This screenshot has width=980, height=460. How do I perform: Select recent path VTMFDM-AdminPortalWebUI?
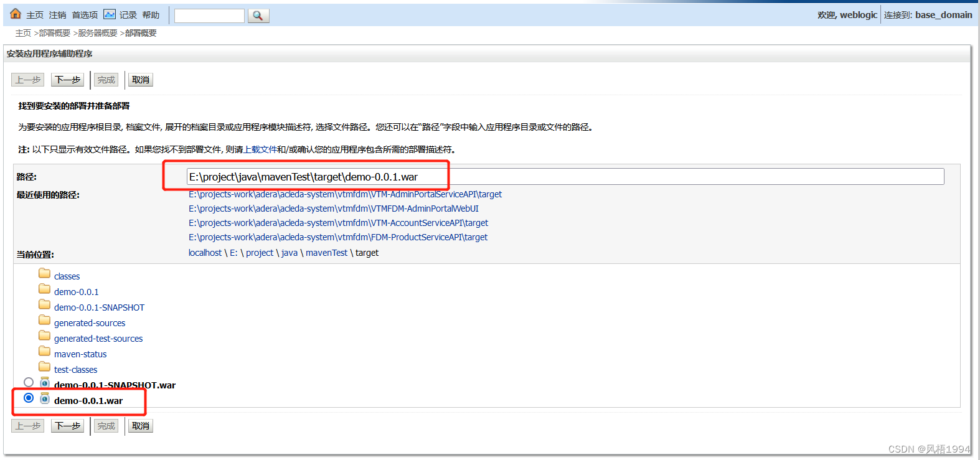(x=334, y=209)
